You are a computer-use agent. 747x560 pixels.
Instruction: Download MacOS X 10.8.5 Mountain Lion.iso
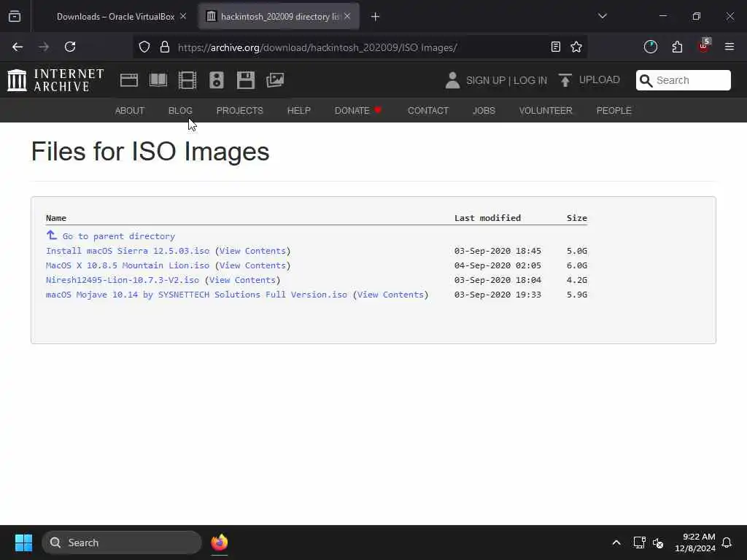tap(128, 265)
